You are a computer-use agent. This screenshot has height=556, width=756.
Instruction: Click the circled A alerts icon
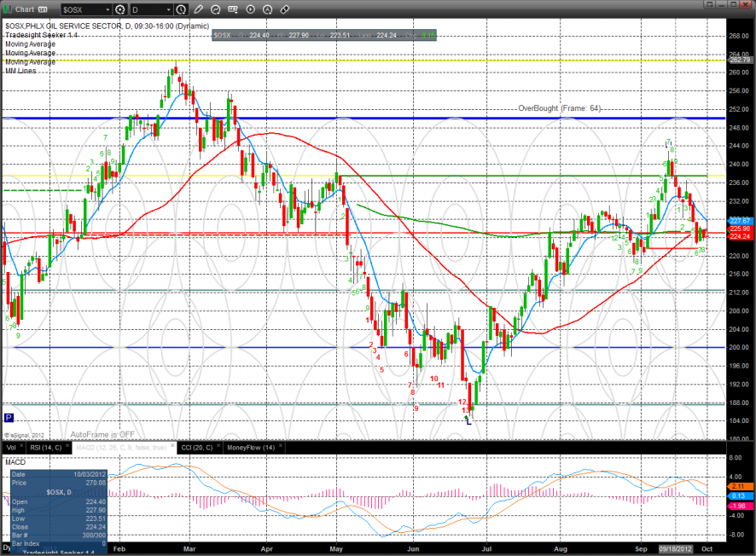coord(268,9)
